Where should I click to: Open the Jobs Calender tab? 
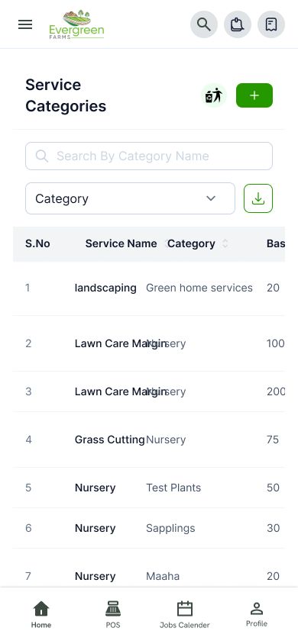185,615
